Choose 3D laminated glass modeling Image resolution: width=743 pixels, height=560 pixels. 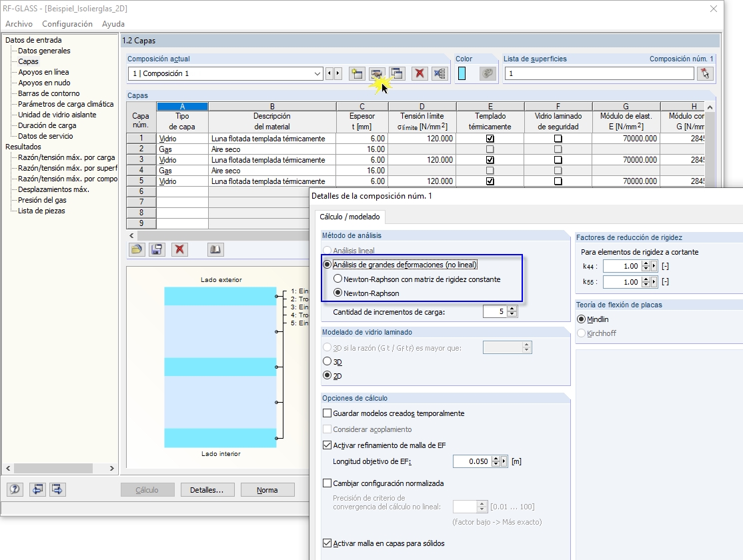click(327, 361)
